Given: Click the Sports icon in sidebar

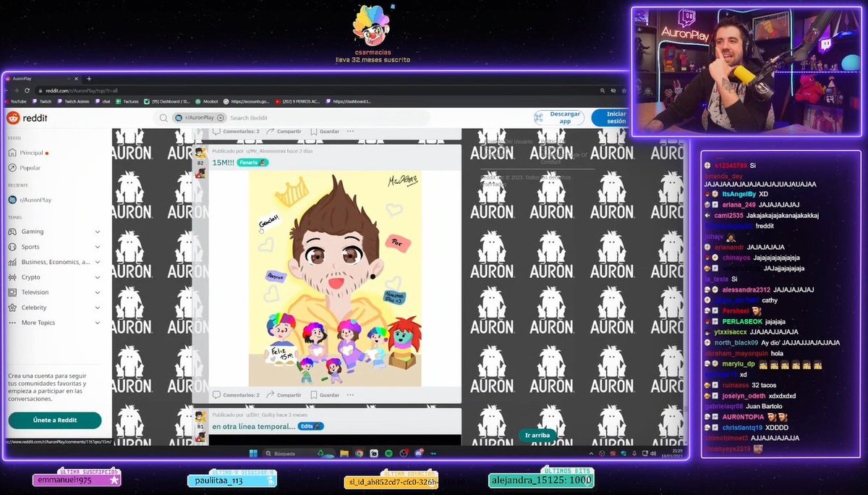Looking at the screenshot, I should 12,247.
